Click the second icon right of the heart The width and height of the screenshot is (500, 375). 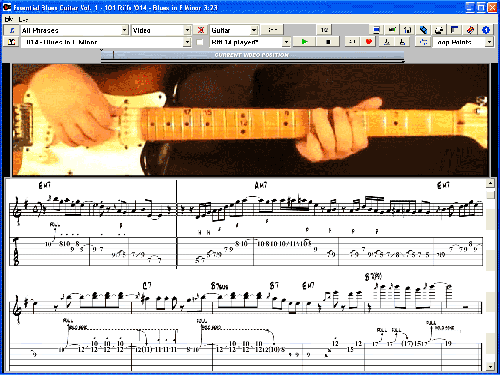[x=402, y=42]
